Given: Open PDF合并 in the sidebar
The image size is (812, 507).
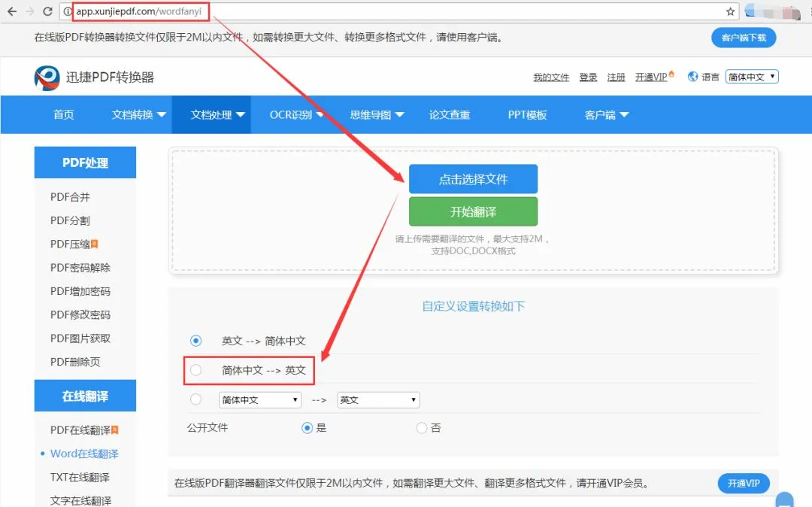Looking at the screenshot, I should [x=71, y=197].
